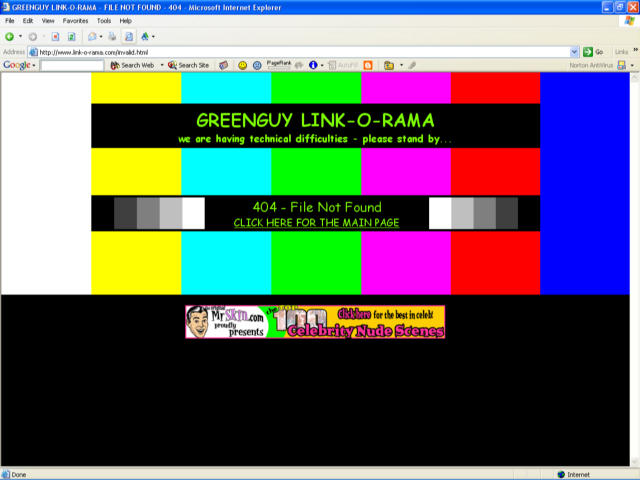Click the Links toolbar label
The height and width of the screenshot is (480, 640).
click(x=622, y=51)
